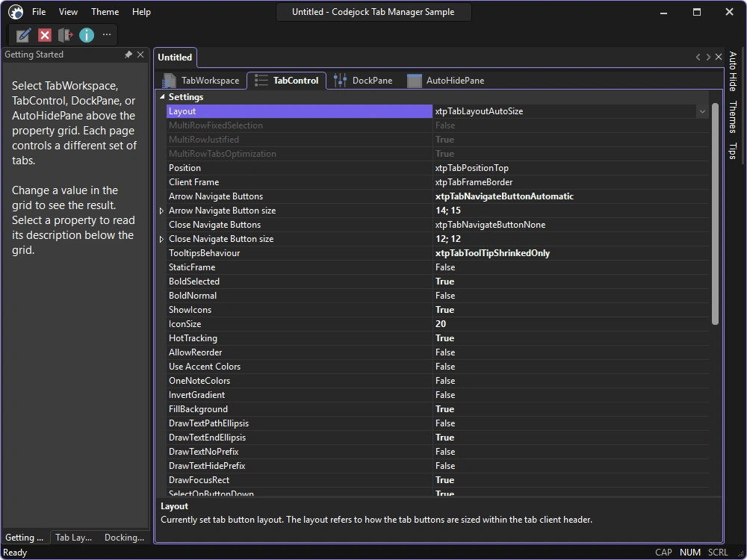Select the Getting... bottom tab
Viewport: 747px width, 560px height.
25,537
